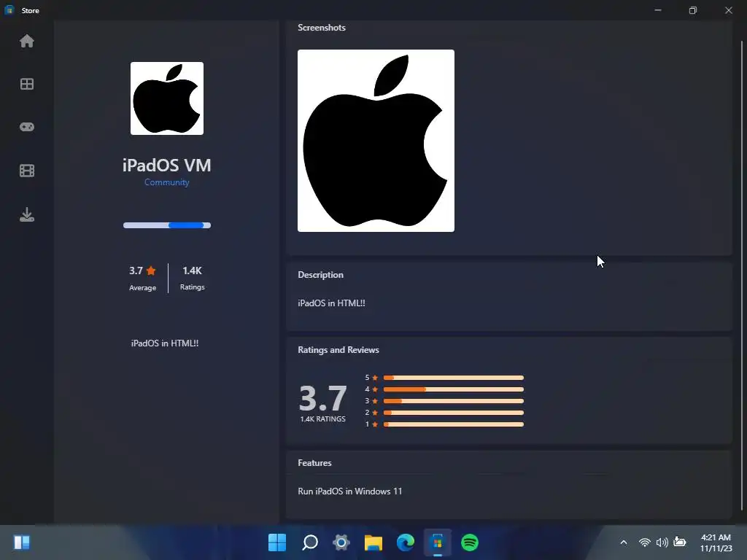747x560 pixels.
Task: Open the Downloads section in sidebar
Action: [x=27, y=215]
